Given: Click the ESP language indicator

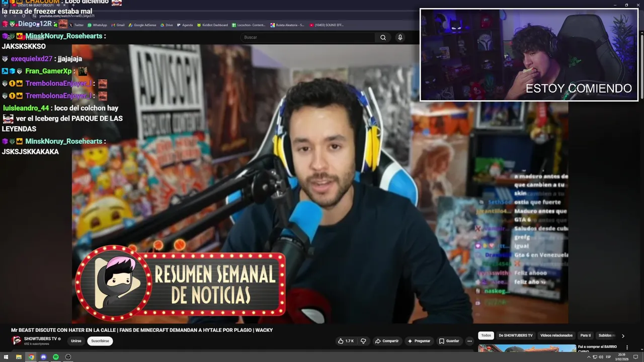Looking at the screenshot, I should [608, 357].
